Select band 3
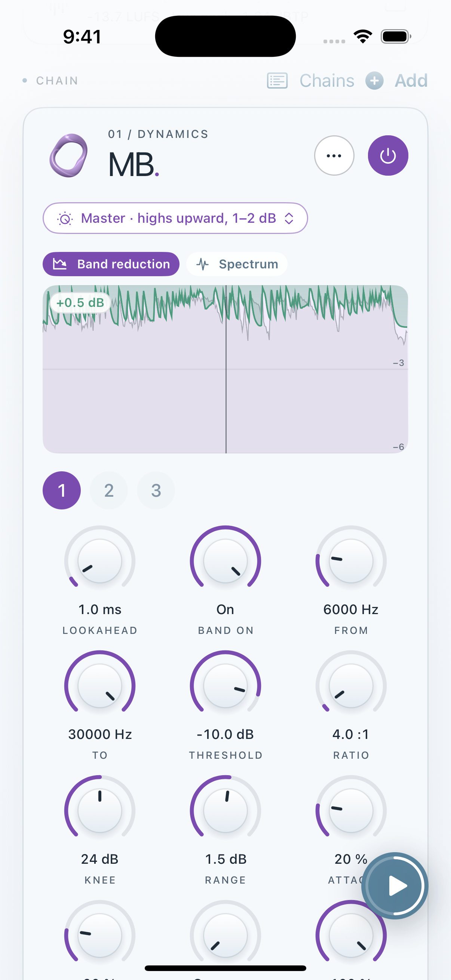The width and height of the screenshot is (451, 980). pyautogui.click(x=156, y=490)
